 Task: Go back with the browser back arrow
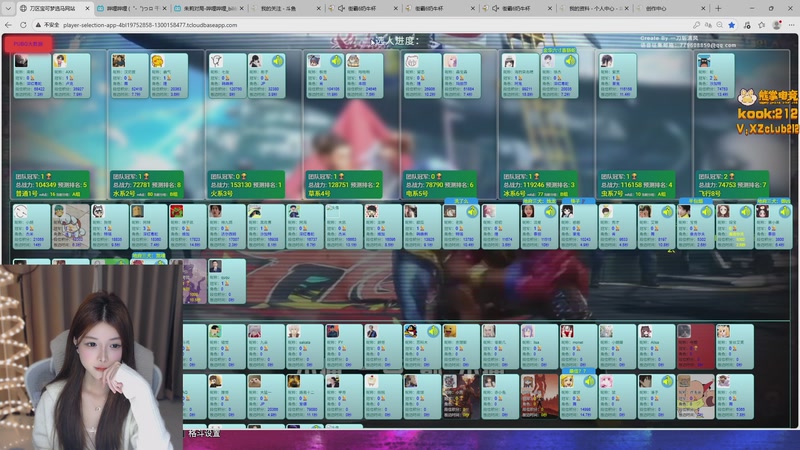[x=8, y=24]
